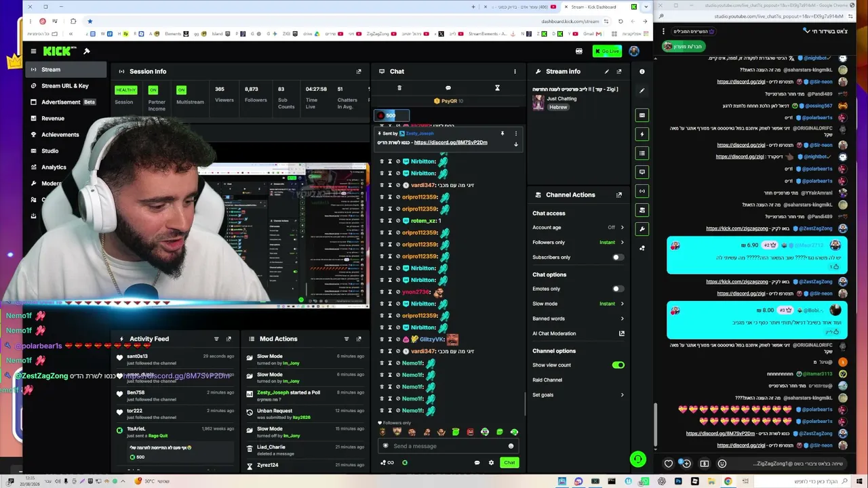Click the Hebrew language tag
This screenshot has width=868, height=488.
click(558, 107)
